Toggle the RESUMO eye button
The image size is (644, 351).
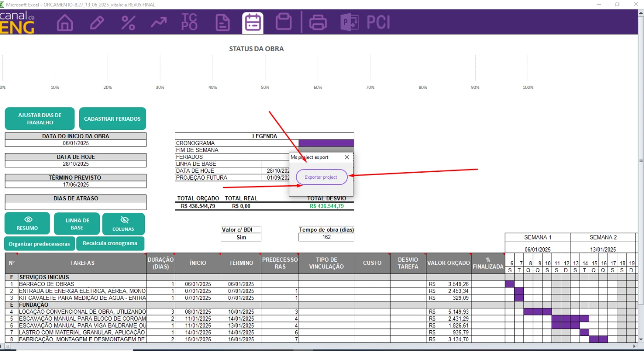(x=27, y=224)
